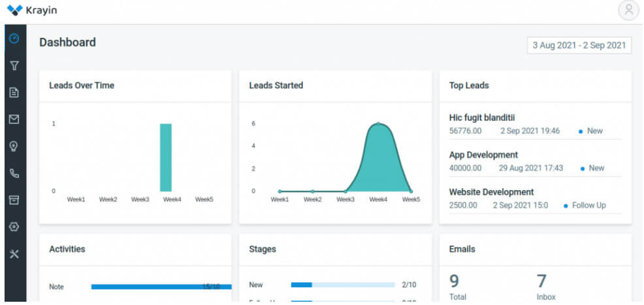Viewport: 644px width, 305px height.
Task: Open Mail envelope icon in sidebar
Action: pyautogui.click(x=14, y=119)
